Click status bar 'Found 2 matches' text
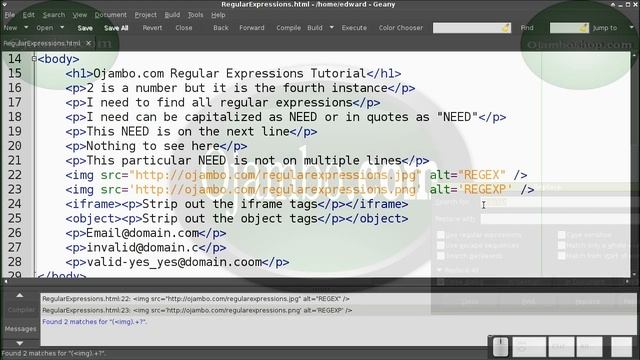Image resolution: width=640 pixels, height=360 pixels. pos(53,353)
